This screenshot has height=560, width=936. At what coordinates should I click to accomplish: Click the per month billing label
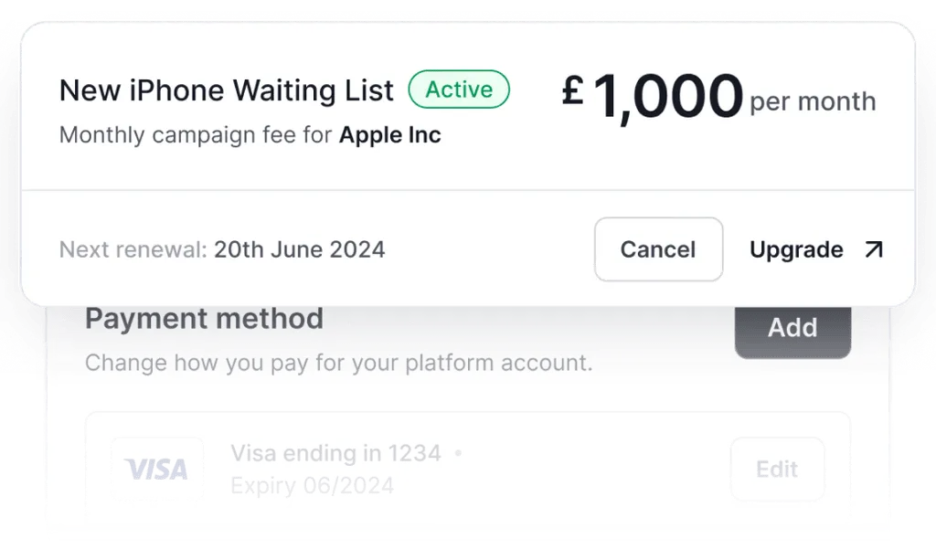813,101
